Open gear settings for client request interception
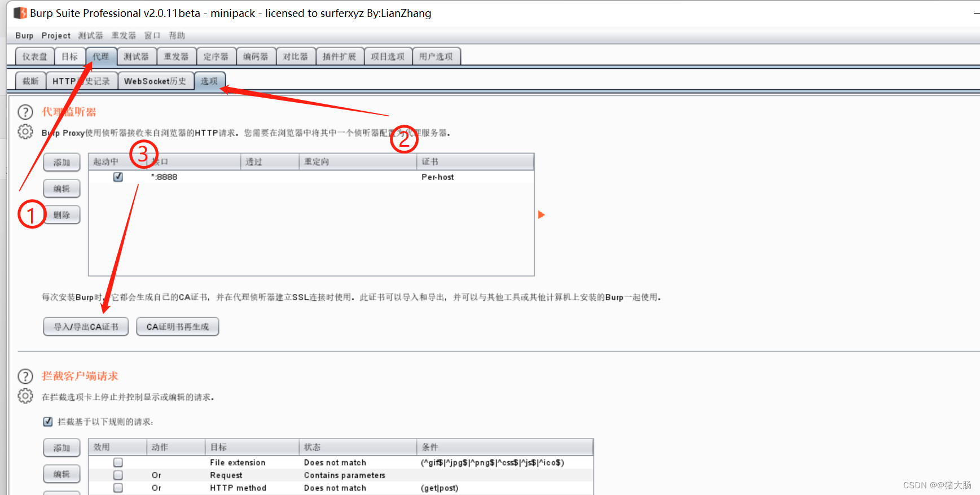 [x=25, y=396]
